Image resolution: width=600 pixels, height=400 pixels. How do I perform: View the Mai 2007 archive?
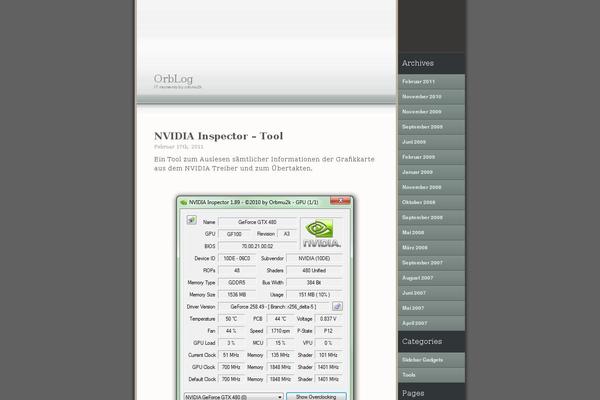point(431,308)
